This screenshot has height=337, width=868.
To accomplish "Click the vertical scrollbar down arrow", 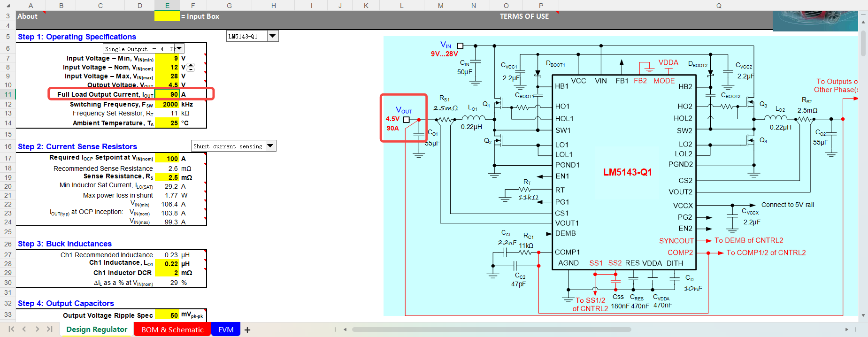I will click(863, 315).
